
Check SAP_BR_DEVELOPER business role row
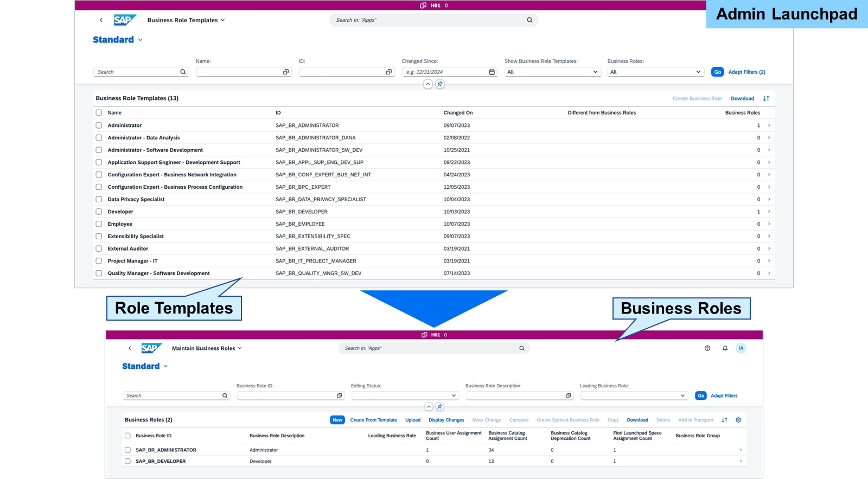pos(127,462)
